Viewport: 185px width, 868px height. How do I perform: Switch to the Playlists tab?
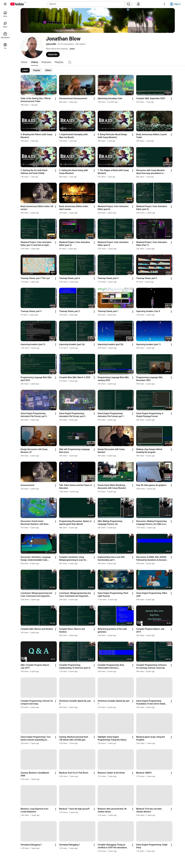pos(59,62)
